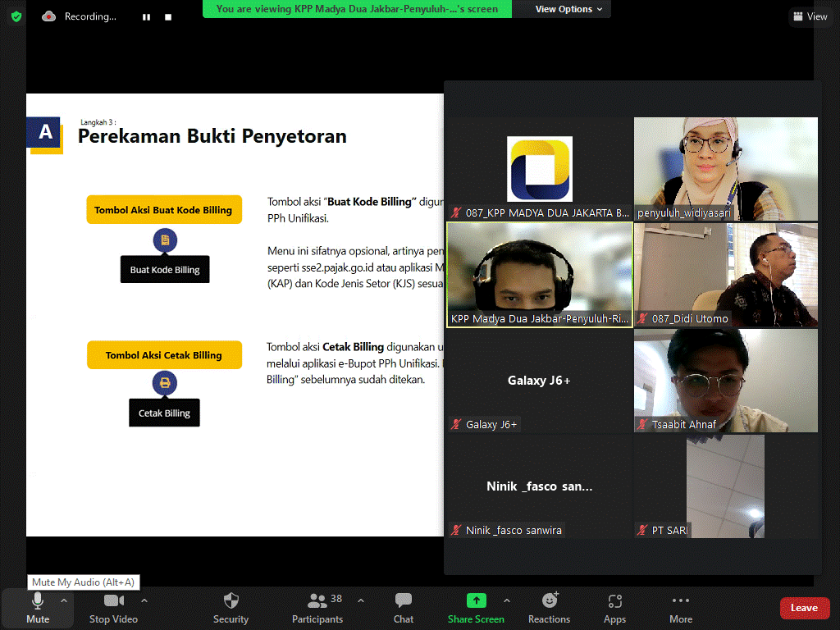Viewport: 840px width, 630px height.
Task: Open the View layout menu
Action: click(810, 16)
